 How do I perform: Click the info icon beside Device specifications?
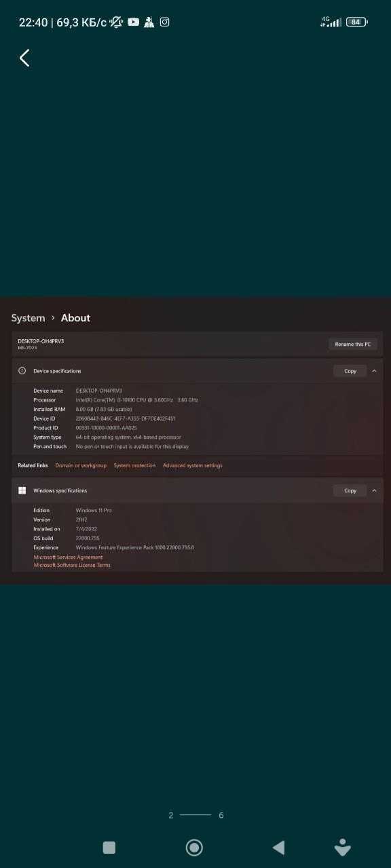(x=22, y=371)
